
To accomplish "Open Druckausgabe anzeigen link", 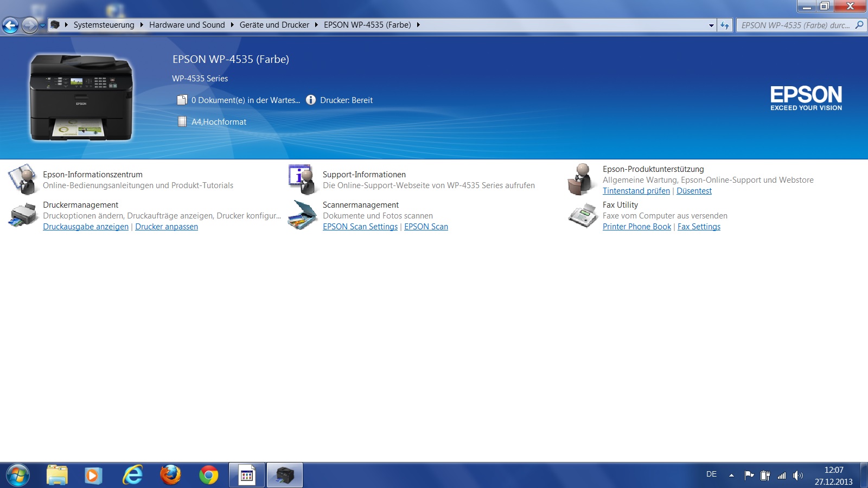I will point(86,227).
